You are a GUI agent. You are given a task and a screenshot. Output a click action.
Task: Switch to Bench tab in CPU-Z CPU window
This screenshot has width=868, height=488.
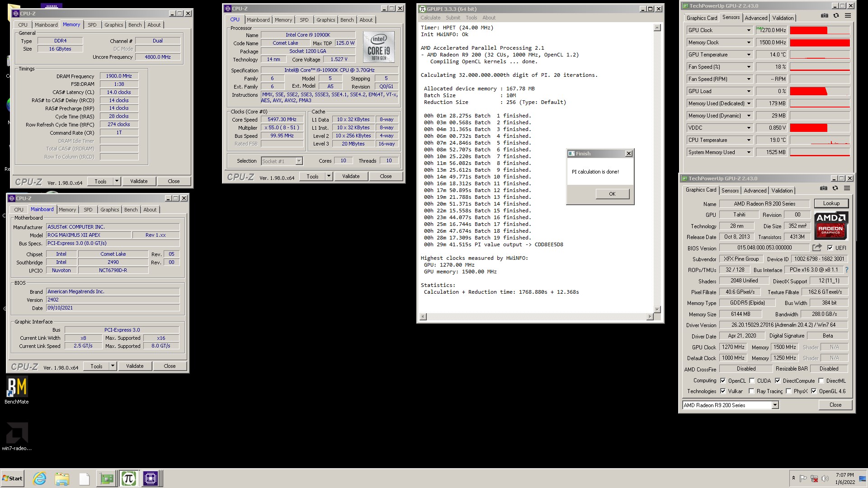click(347, 20)
